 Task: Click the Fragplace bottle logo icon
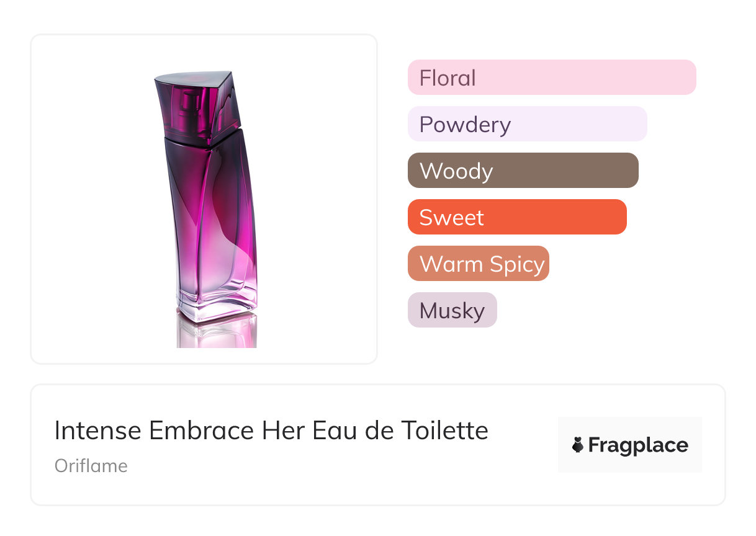point(578,445)
